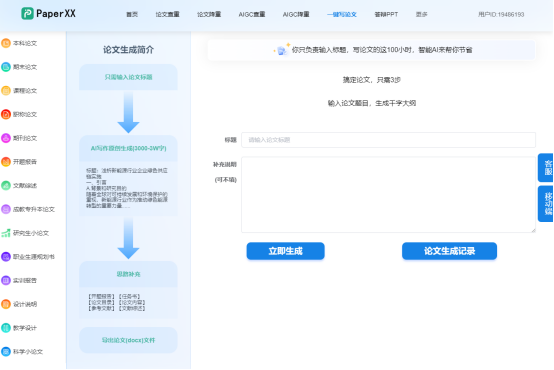Click the 立即生成 button
The width and height of the screenshot is (554, 370).
pos(285,251)
